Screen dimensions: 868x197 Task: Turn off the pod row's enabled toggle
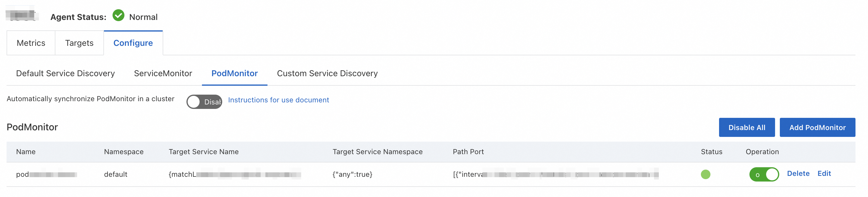[764, 174]
